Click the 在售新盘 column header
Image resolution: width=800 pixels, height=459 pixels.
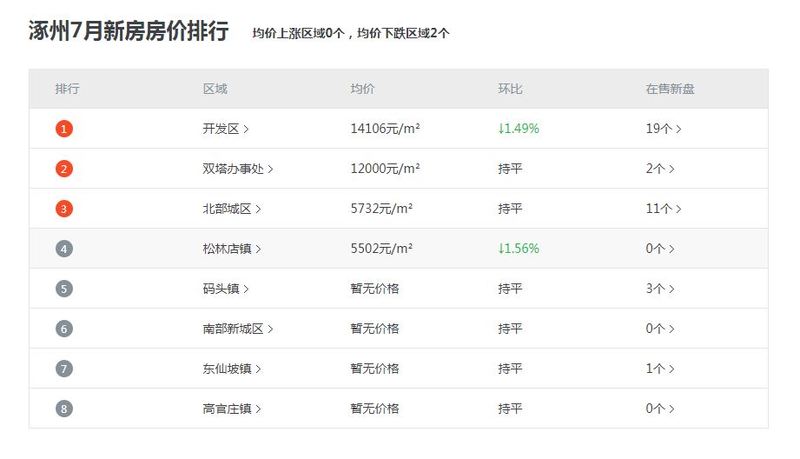pyautogui.click(x=670, y=89)
